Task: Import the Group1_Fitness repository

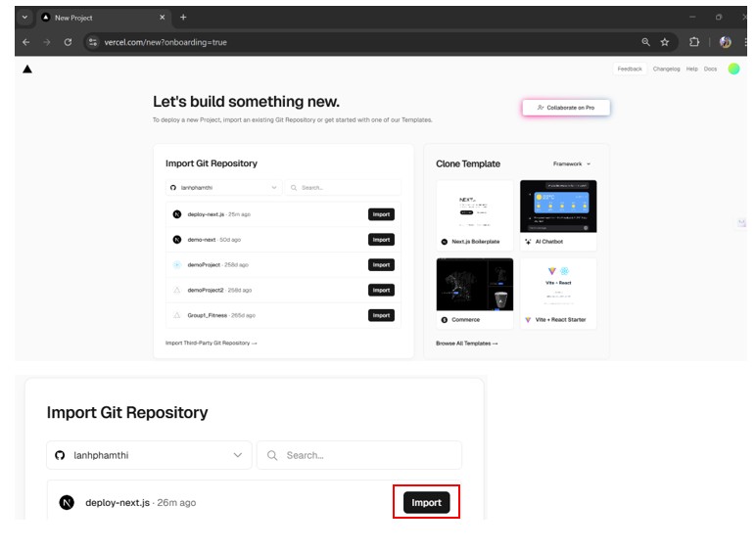Action: [381, 315]
